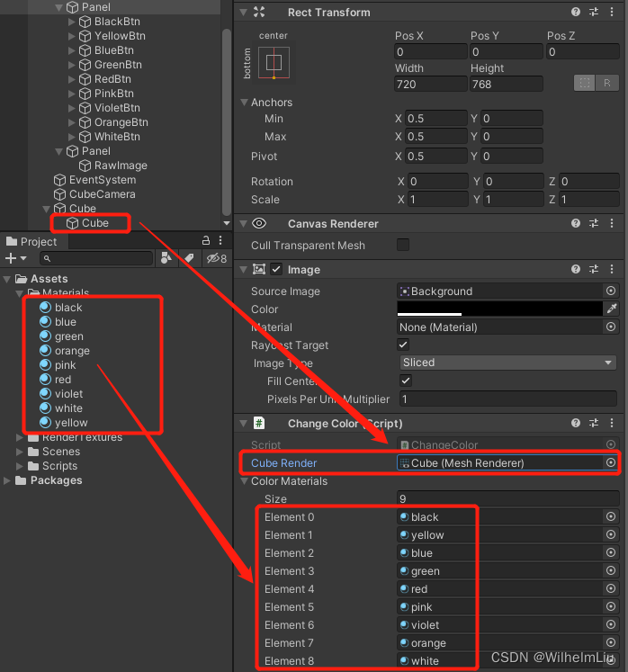The width and height of the screenshot is (628, 672).
Task: Open Change Color script help icon
Action: [575, 423]
